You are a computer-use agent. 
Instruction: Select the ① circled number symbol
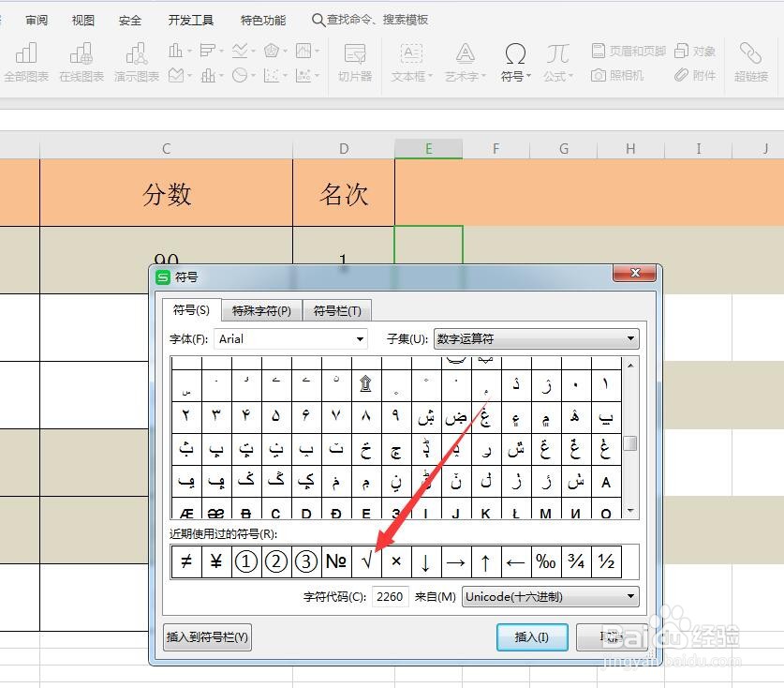point(245,561)
